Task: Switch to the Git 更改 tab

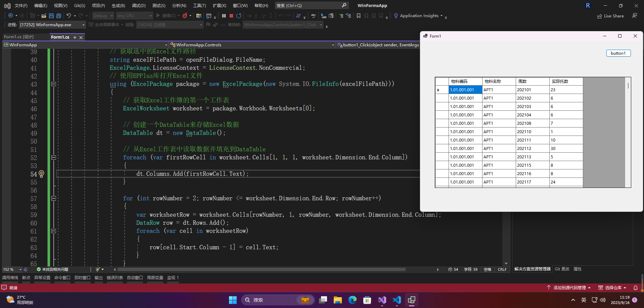Action: click(x=562, y=269)
